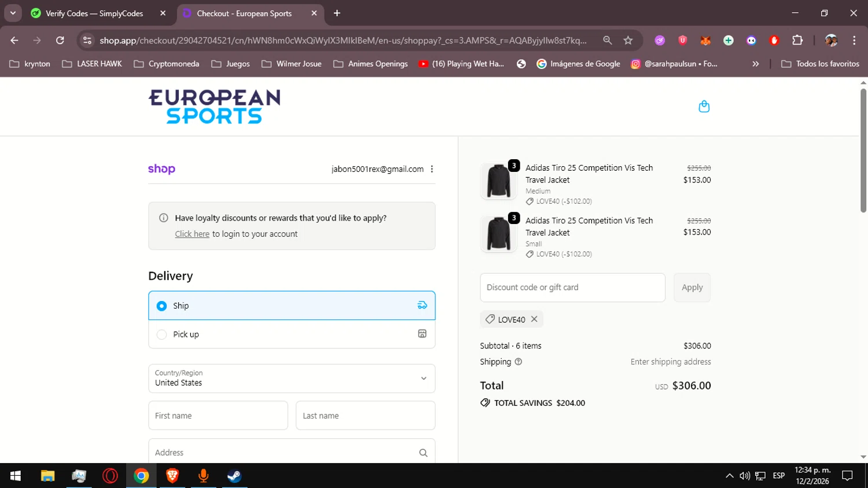868x488 pixels.
Task: Click the search magnifier in Address field
Action: tap(423, 453)
